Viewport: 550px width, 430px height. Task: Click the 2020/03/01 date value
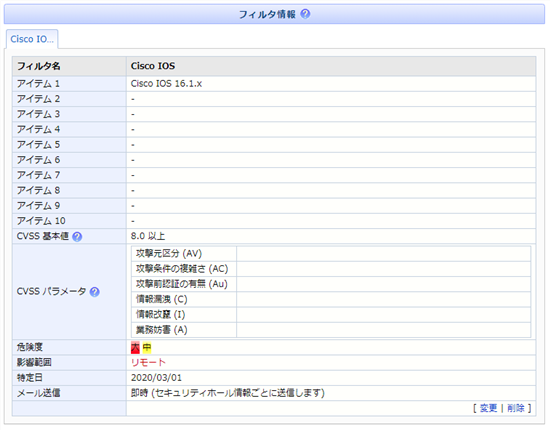coord(156,378)
